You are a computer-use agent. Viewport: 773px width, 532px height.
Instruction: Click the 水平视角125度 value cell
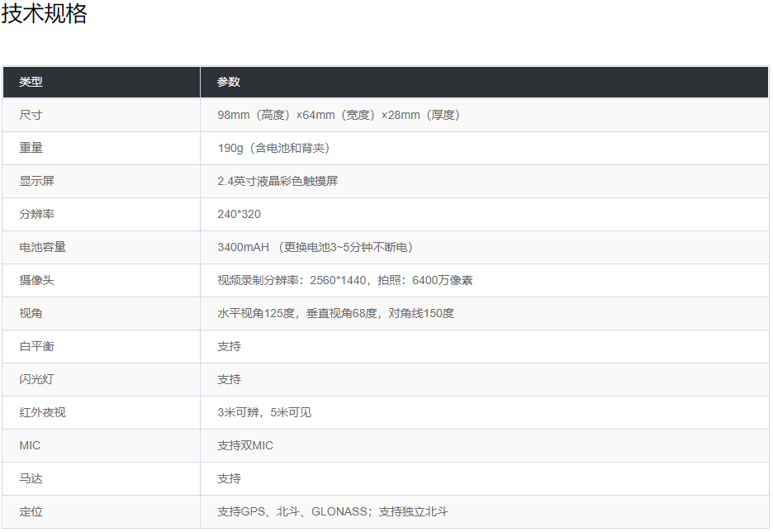coord(336,313)
